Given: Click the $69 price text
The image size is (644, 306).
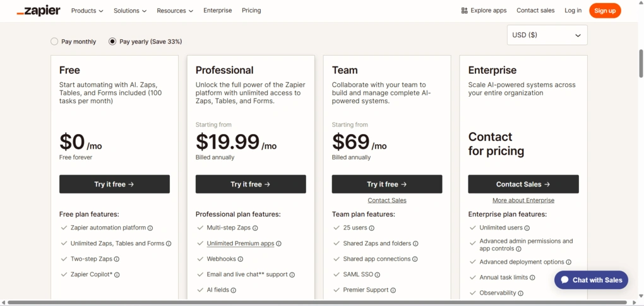Looking at the screenshot, I should 351,142.
